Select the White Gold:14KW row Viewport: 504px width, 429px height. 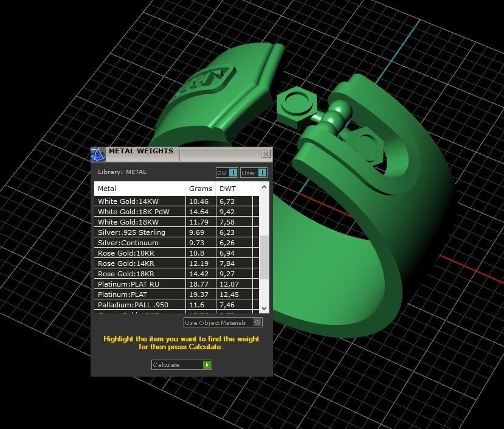pyautogui.click(x=176, y=201)
